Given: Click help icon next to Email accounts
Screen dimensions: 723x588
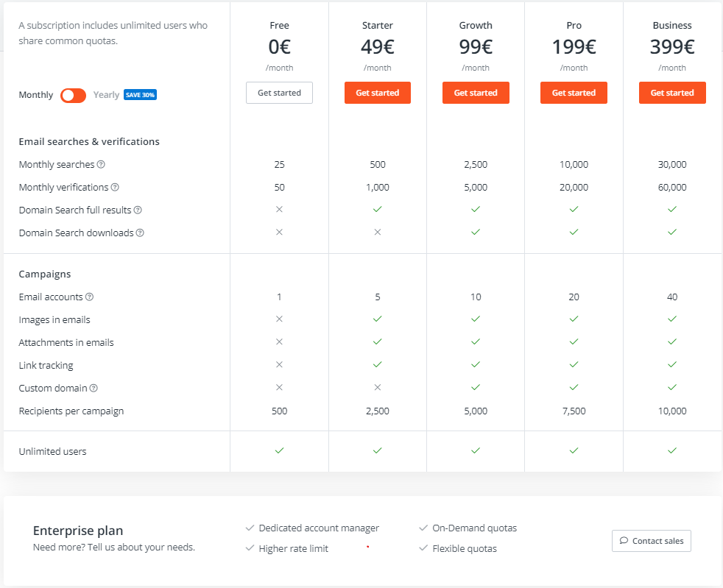Looking at the screenshot, I should pyautogui.click(x=90, y=297).
